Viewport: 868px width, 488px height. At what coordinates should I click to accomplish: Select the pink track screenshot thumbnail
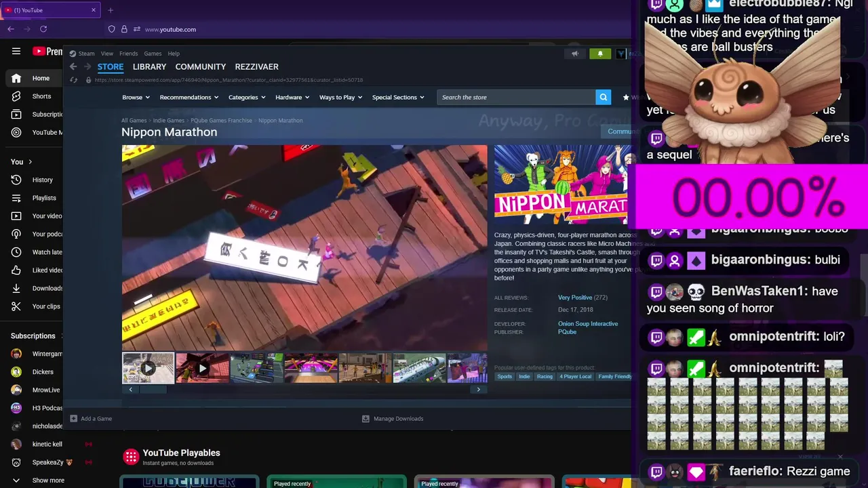pyautogui.click(x=311, y=368)
